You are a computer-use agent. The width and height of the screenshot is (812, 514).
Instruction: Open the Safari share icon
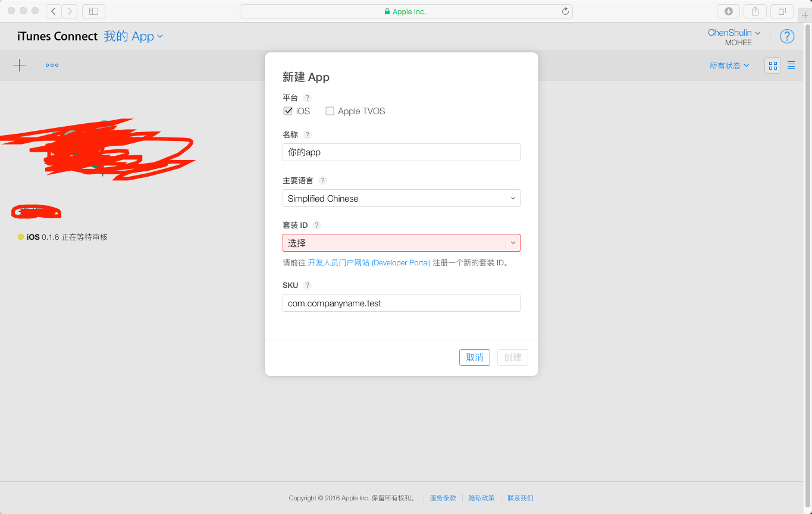pyautogui.click(x=755, y=11)
